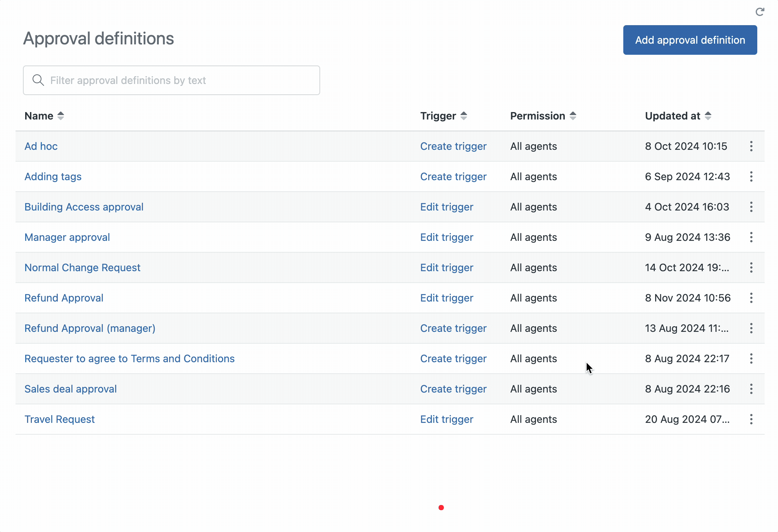Click Edit trigger for Travel Request
Viewport: 778px width, 532px height.
(447, 419)
